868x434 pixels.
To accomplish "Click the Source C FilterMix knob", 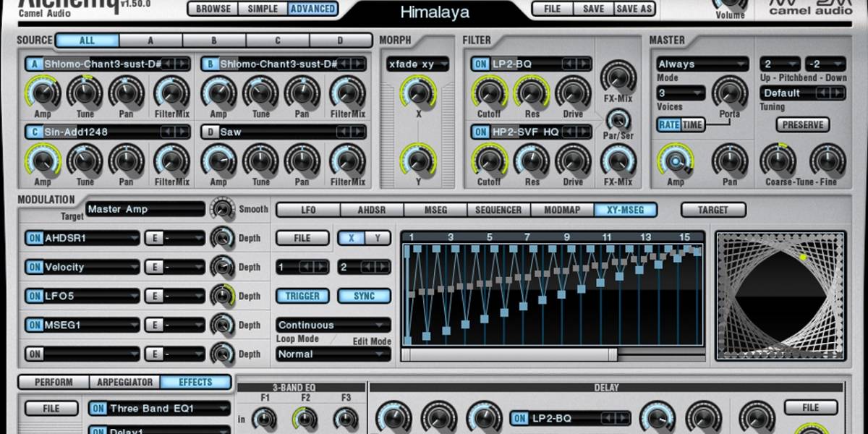I will 172,160.
